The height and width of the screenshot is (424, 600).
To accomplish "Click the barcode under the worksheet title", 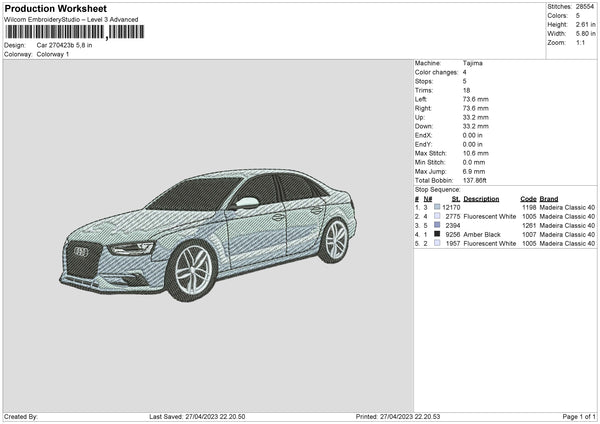I will tap(75, 32).
